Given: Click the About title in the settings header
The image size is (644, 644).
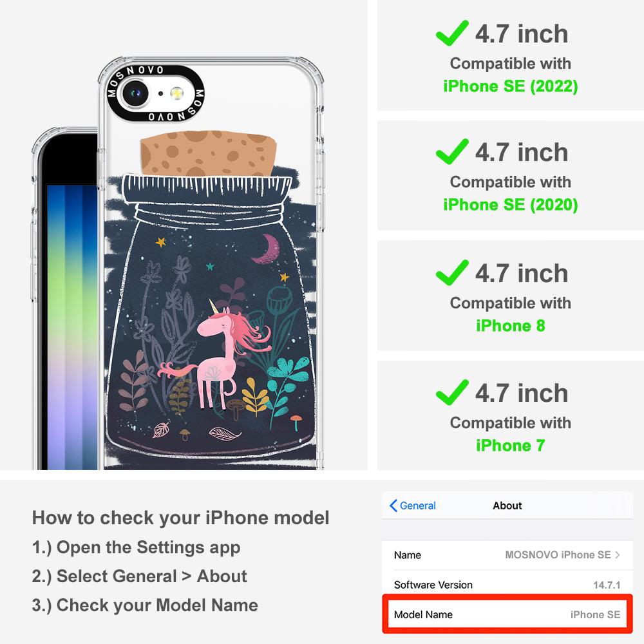Looking at the screenshot, I should (507, 506).
